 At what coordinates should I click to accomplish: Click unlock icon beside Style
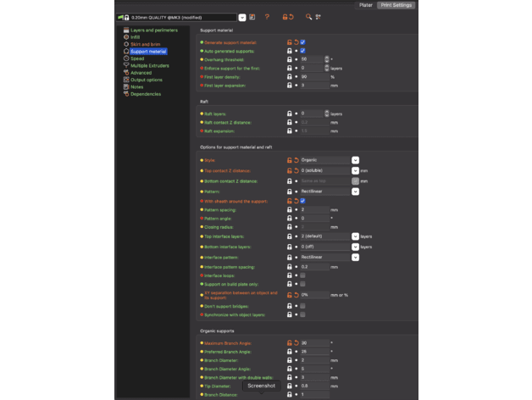pyautogui.click(x=290, y=160)
